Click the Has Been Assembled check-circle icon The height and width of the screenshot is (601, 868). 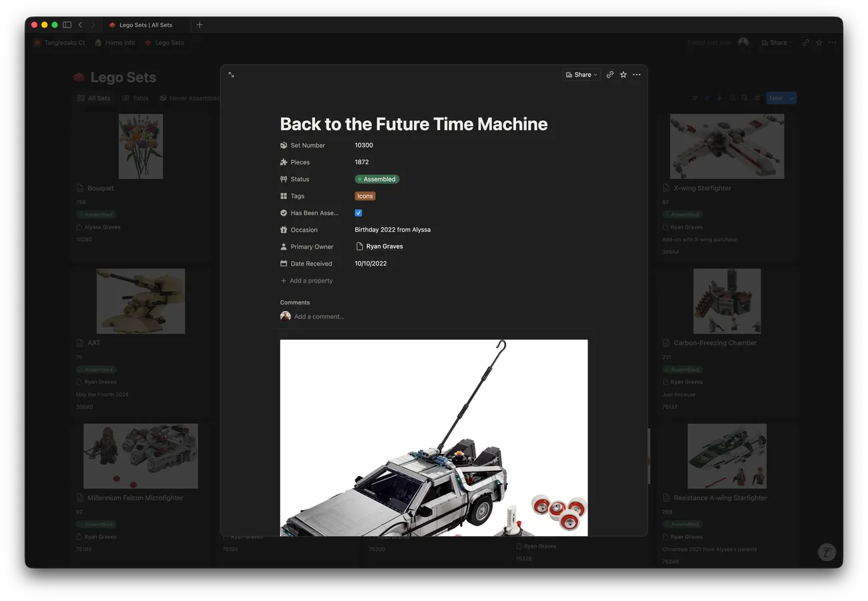(x=284, y=213)
